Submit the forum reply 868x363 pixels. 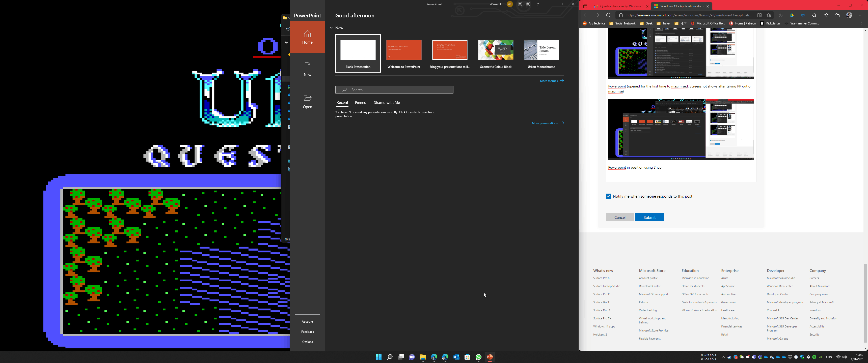point(649,218)
